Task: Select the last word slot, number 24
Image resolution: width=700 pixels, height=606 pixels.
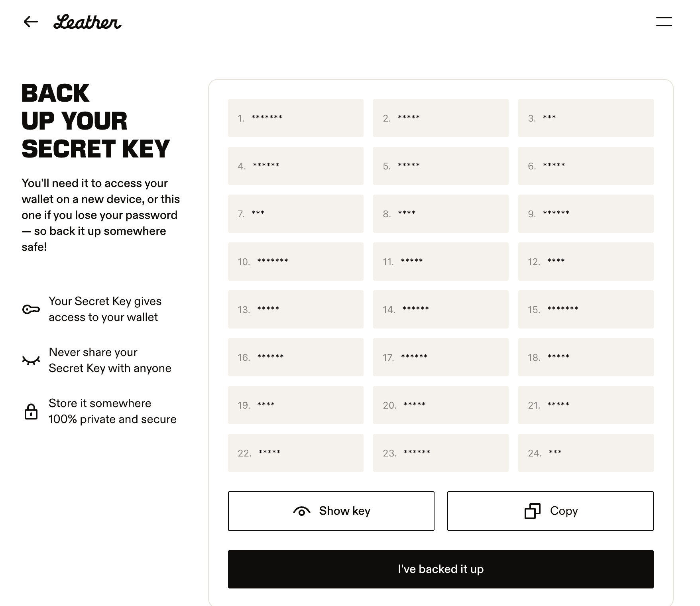Action: pos(586,453)
